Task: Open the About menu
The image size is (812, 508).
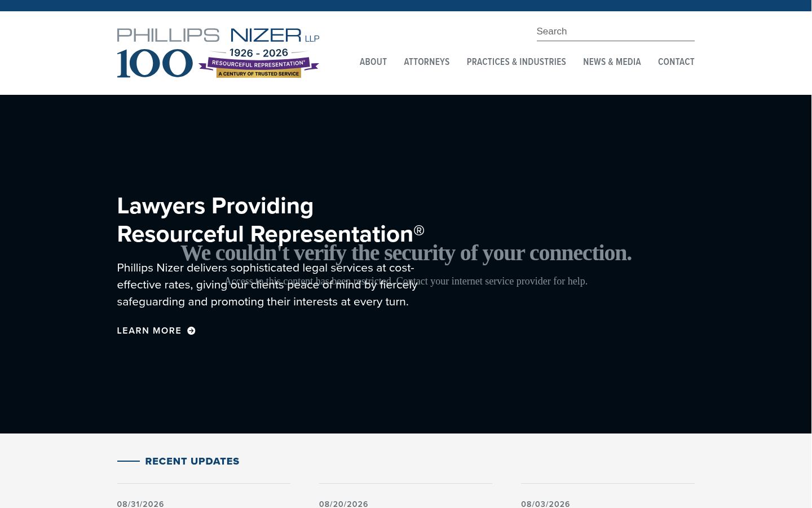Action: click(373, 62)
